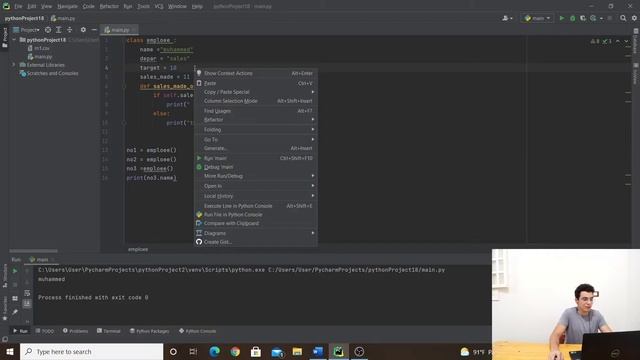Open the Problems tool window button
Screen dimensions: 640x360
click(76, 331)
